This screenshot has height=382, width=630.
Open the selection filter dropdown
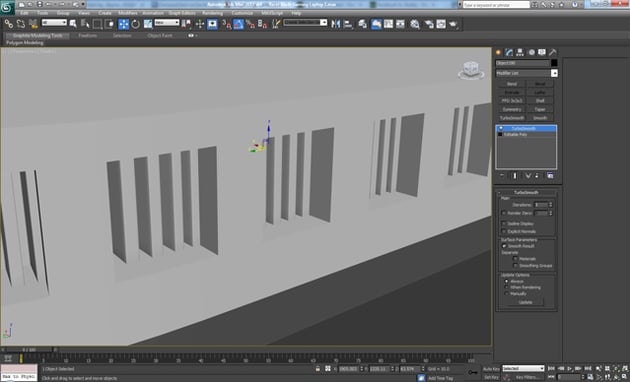click(54, 23)
